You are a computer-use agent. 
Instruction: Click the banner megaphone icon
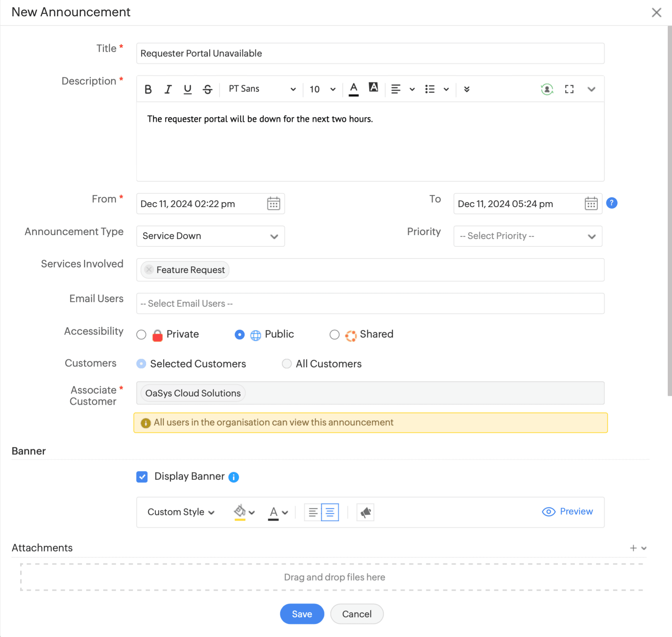(x=365, y=512)
